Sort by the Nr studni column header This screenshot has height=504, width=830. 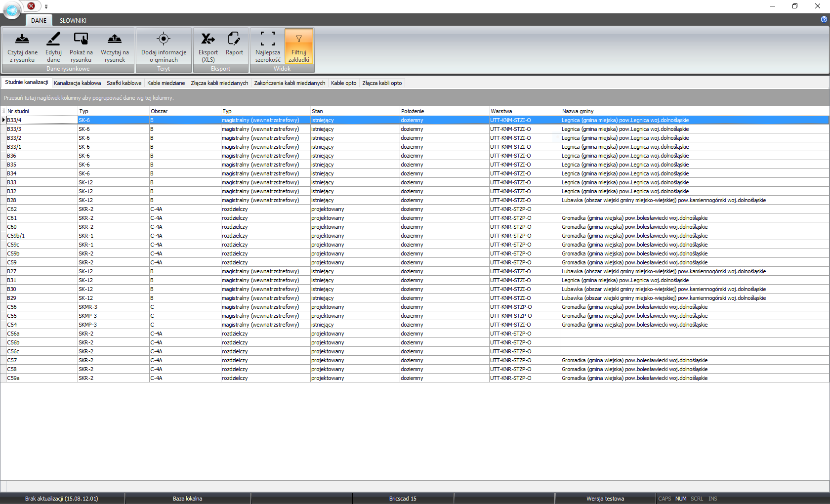point(42,111)
